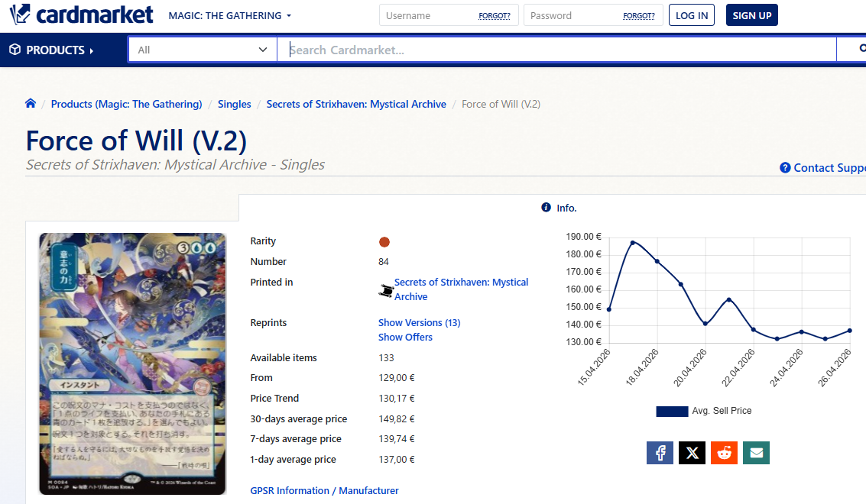Click the mythic rarity orange symbol
The image size is (866, 504).
[384, 242]
